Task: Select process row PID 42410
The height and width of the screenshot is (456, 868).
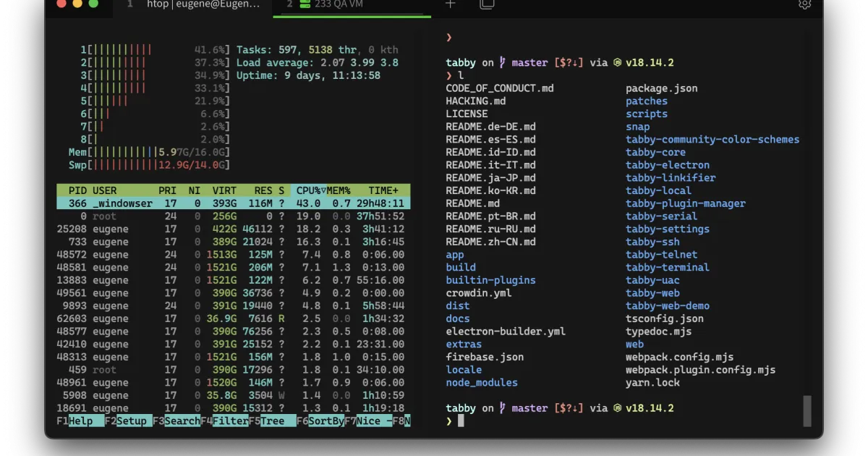Action: point(234,344)
